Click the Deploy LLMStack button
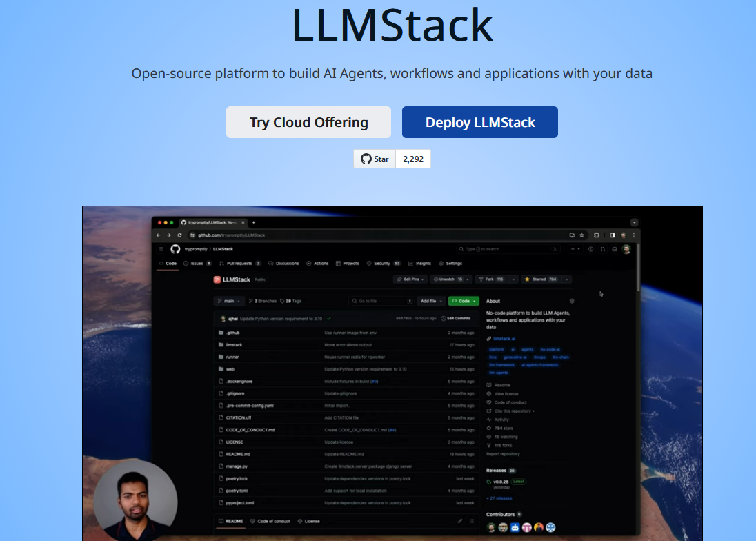 (480, 121)
